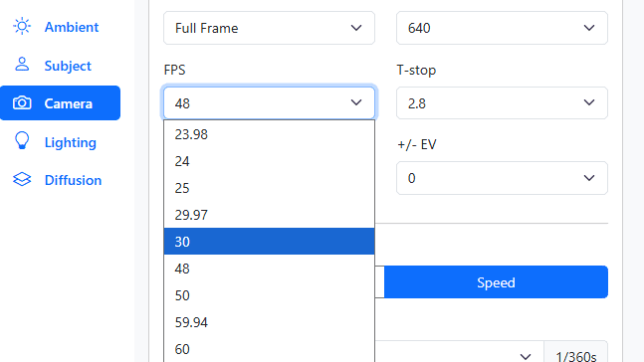Image resolution: width=644 pixels, height=362 pixels.
Task: Expand the T-stop 2.8 dropdown
Action: (x=502, y=103)
